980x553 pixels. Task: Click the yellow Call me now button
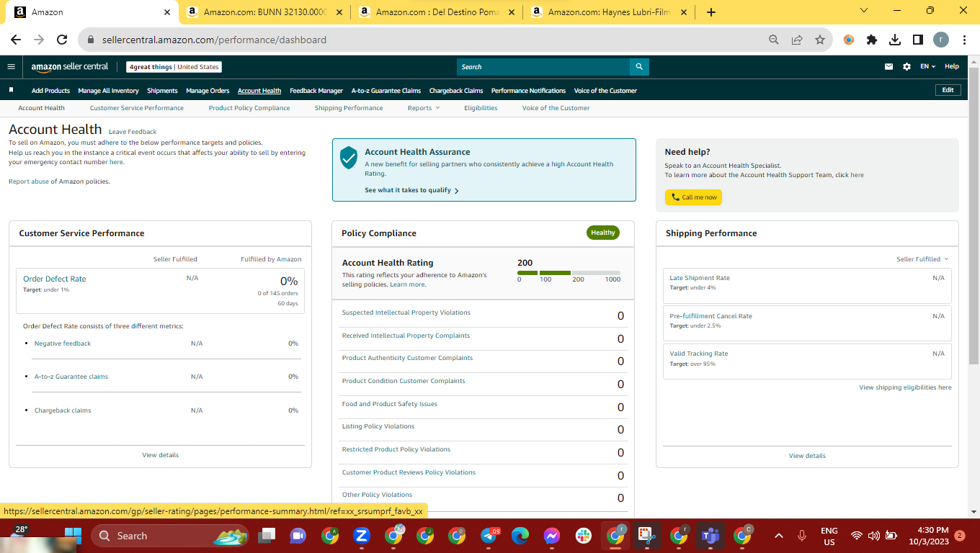point(693,197)
